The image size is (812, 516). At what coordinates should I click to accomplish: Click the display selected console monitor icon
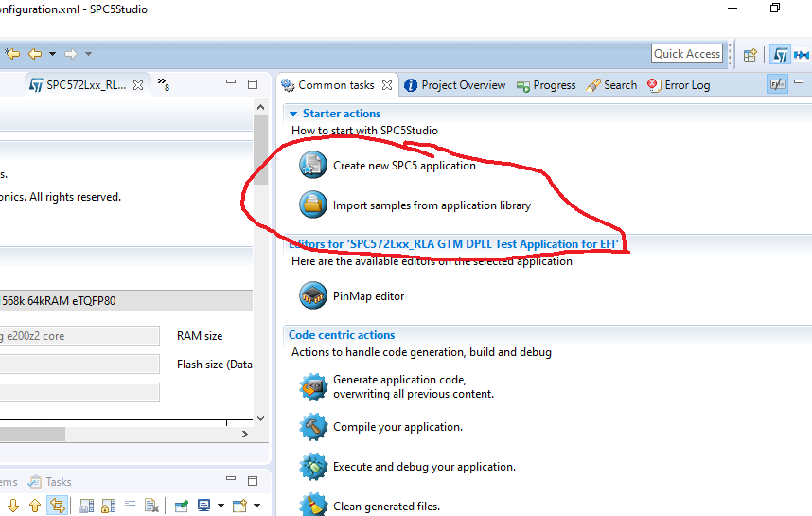tap(203, 506)
